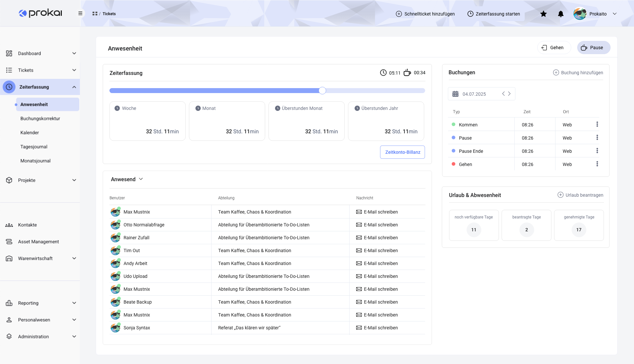Open Buchungskorrektur in the sidebar
Viewport: 634px width, 364px height.
[40, 118]
